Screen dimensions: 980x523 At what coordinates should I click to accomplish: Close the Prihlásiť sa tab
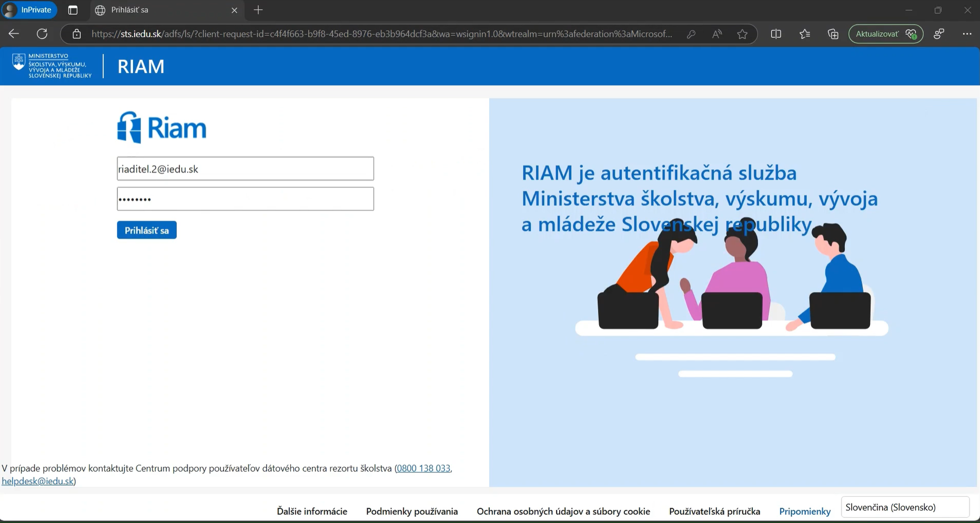click(235, 11)
